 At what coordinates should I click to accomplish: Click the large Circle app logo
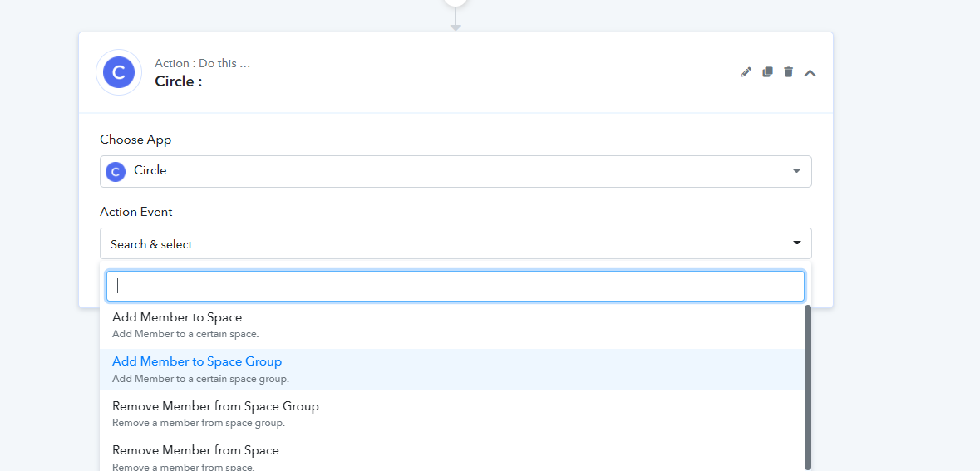point(119,72)
